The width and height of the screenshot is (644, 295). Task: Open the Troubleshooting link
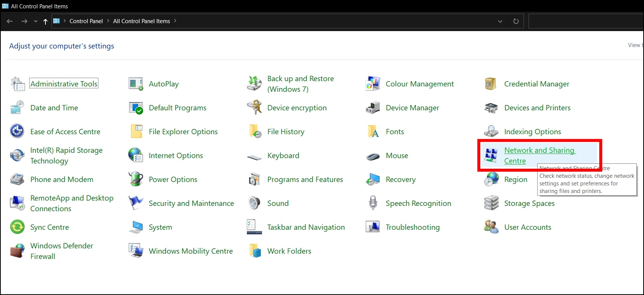tap(413, 227)
